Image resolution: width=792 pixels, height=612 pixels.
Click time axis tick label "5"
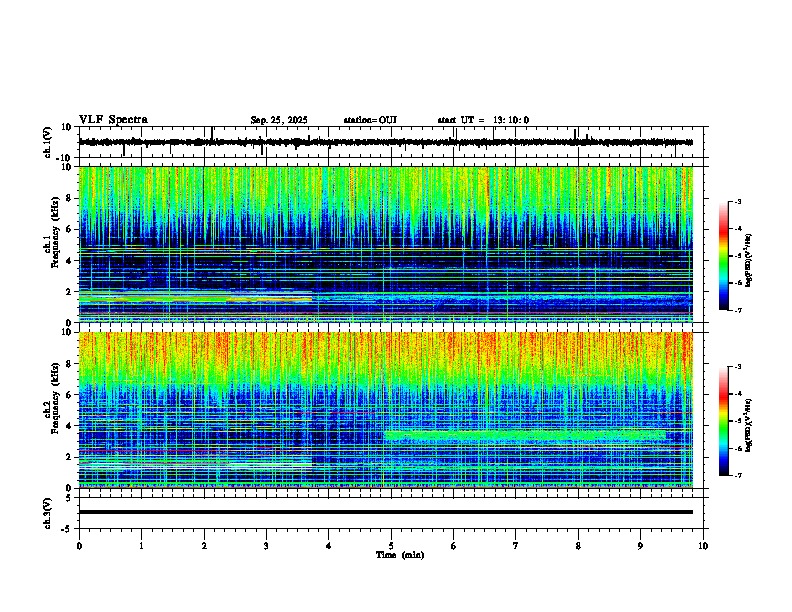pyautogui.click(x=391, y=546)
